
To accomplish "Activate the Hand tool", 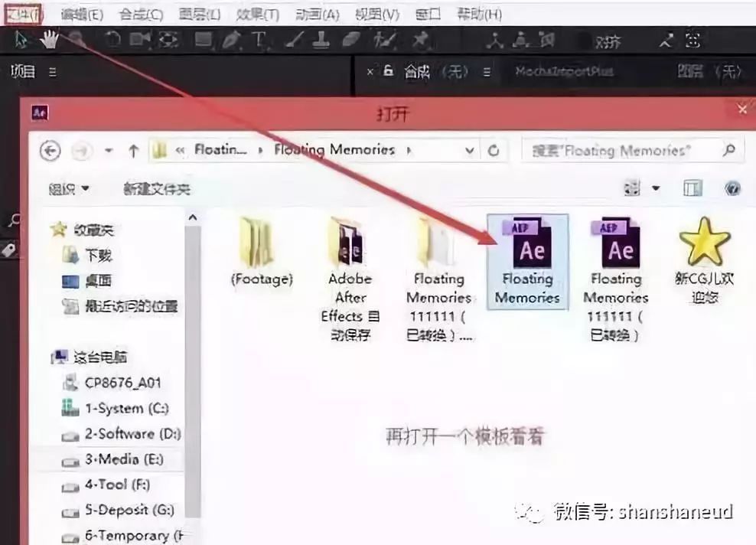I will click(50, 40).
